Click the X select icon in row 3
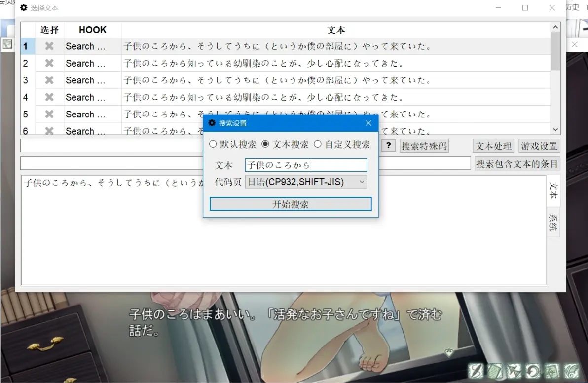Viewport: 588px width, 383px height. (49, 80)
